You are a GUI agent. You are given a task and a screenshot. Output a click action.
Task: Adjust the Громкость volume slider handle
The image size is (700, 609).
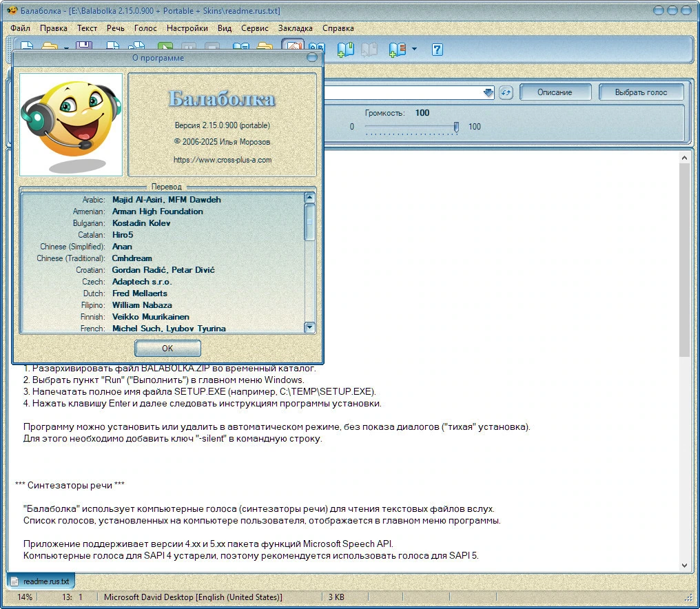(456, 127)
